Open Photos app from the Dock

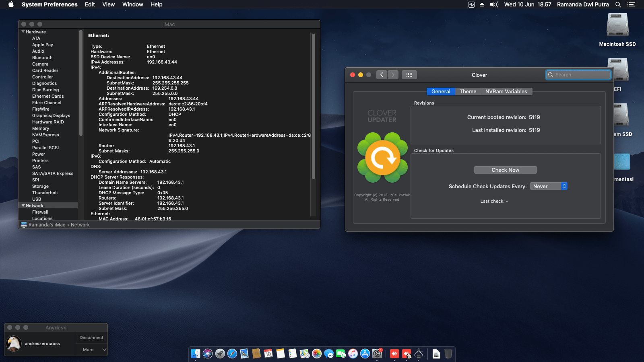pyautogui.click(x=317, y=354)
